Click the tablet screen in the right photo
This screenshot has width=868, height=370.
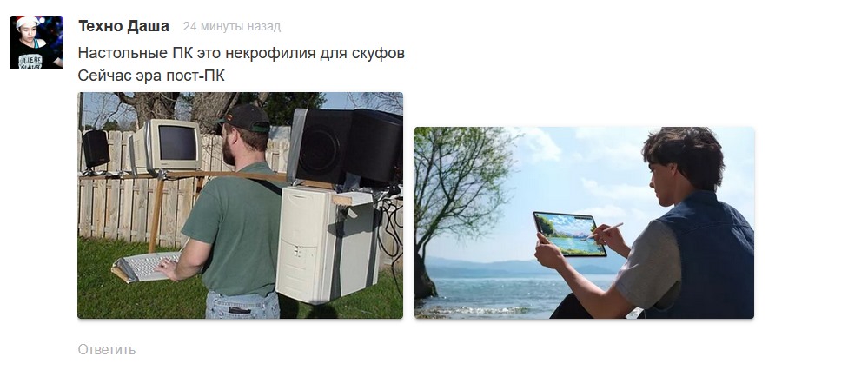[570, 234]
